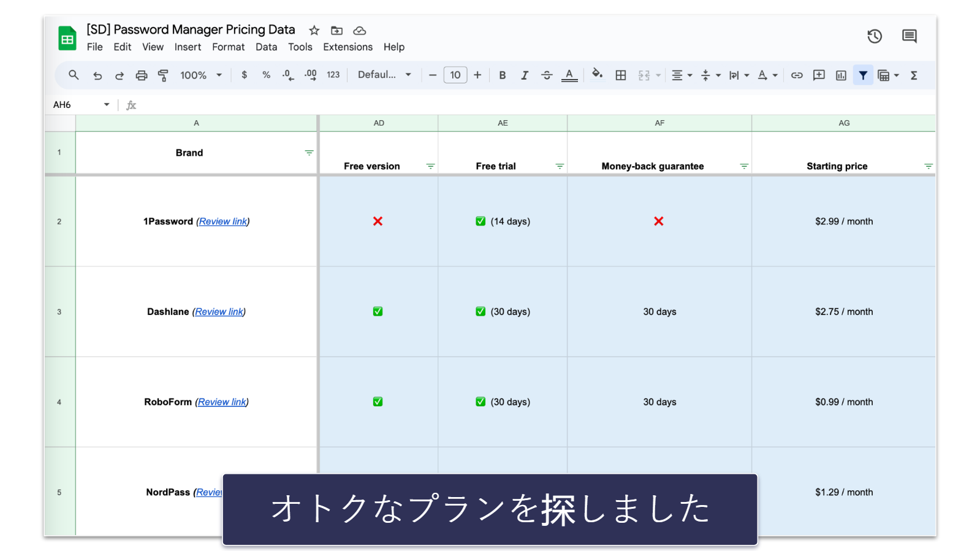
Task: Toggle italic formatting
Action: tap(525, 75)
